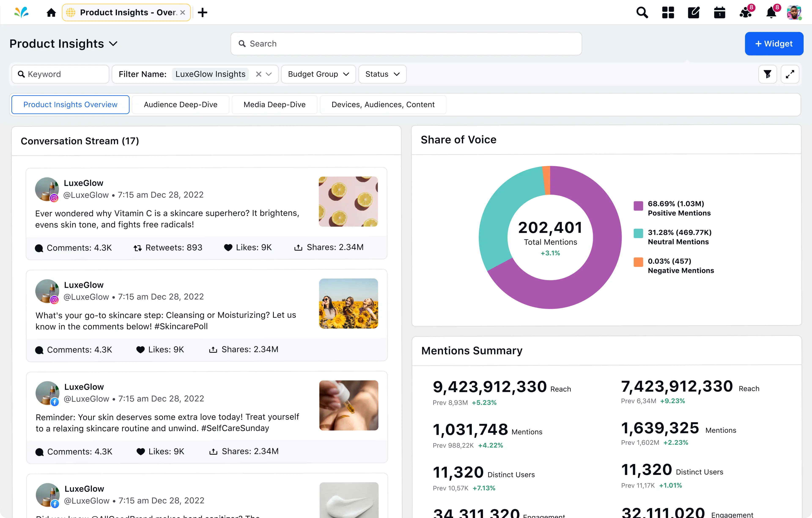Screen dimensions: 812x518
Task: Switch to the Media Deep-Dive tab
Action: click(x=274, y=104)
